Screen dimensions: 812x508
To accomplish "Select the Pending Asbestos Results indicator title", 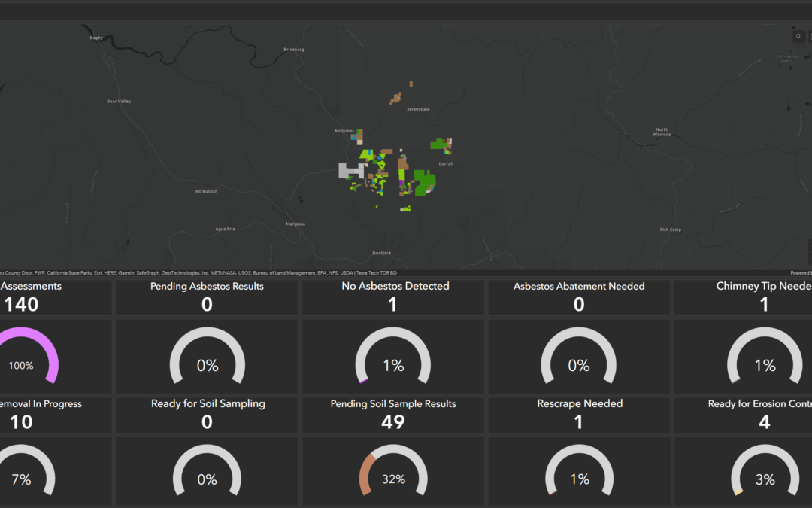I will pyautogui.click(x=207, y=287).
